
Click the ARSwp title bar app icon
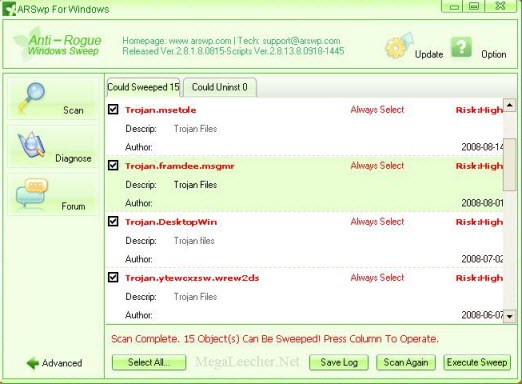[x=9, y=9]
